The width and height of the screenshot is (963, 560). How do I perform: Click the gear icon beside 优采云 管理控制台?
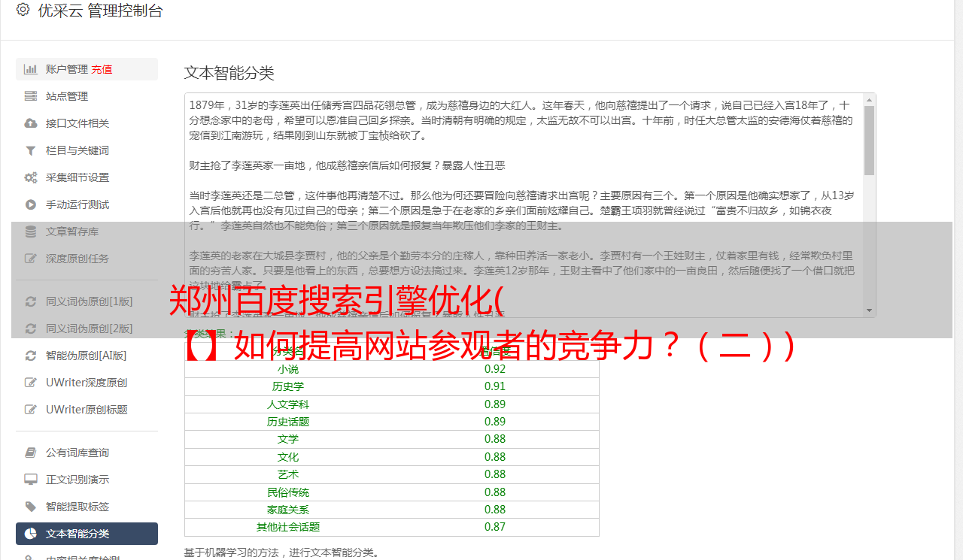coord(23,10)
